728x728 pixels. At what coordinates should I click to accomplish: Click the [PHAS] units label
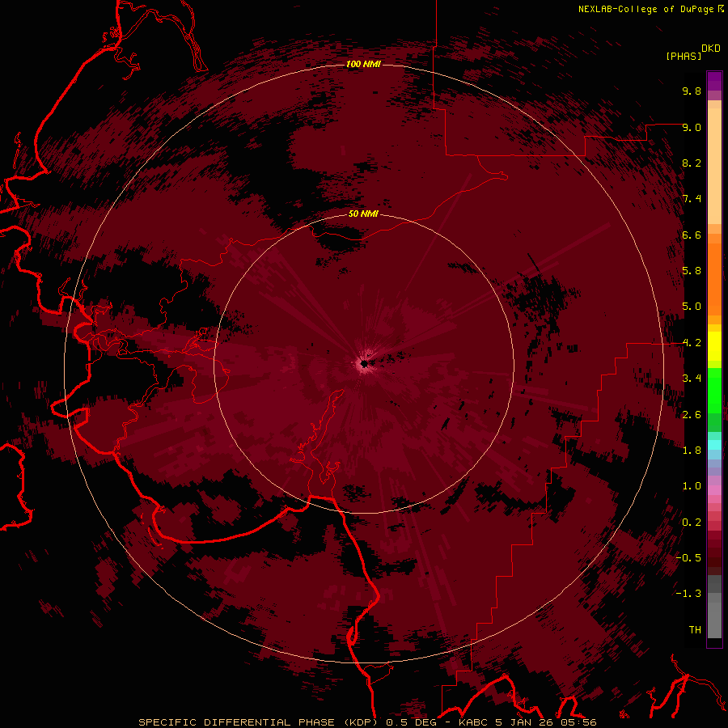tap(684, 56)
